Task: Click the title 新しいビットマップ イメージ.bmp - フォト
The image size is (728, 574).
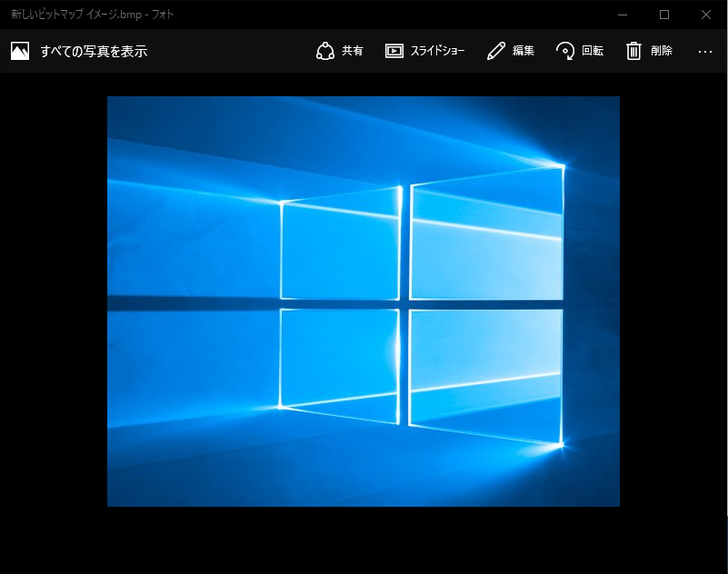Action: (x=93, y=15)
